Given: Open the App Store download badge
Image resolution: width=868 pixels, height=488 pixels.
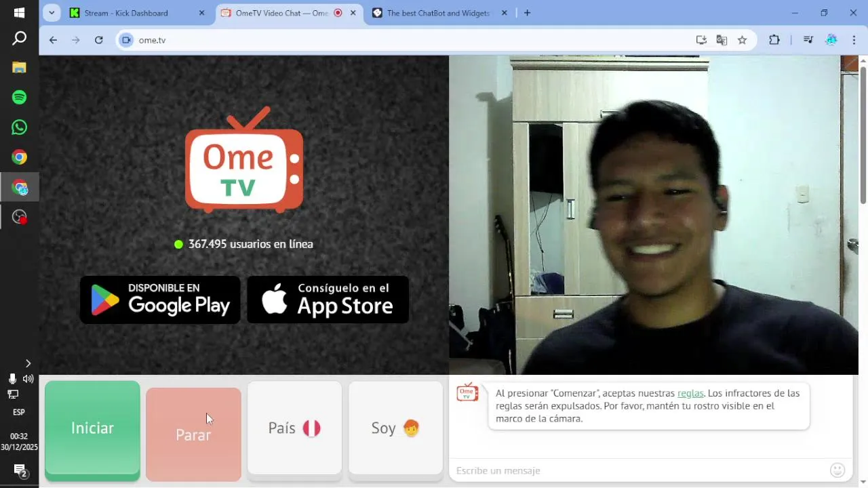Looking at the screenshot, I should (328, 300).
